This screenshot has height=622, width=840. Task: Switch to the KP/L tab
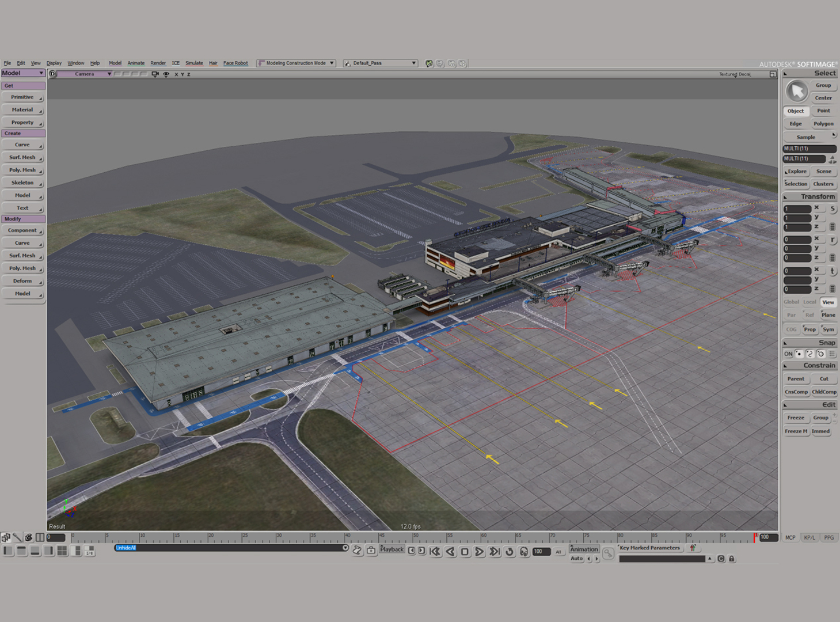pyautogui.click(x=809, y=537)
